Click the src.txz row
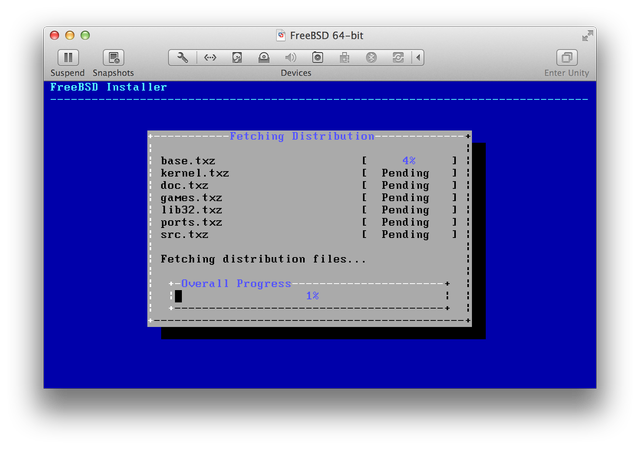Viewport: 640px width, 449px height. click(309, 234)
